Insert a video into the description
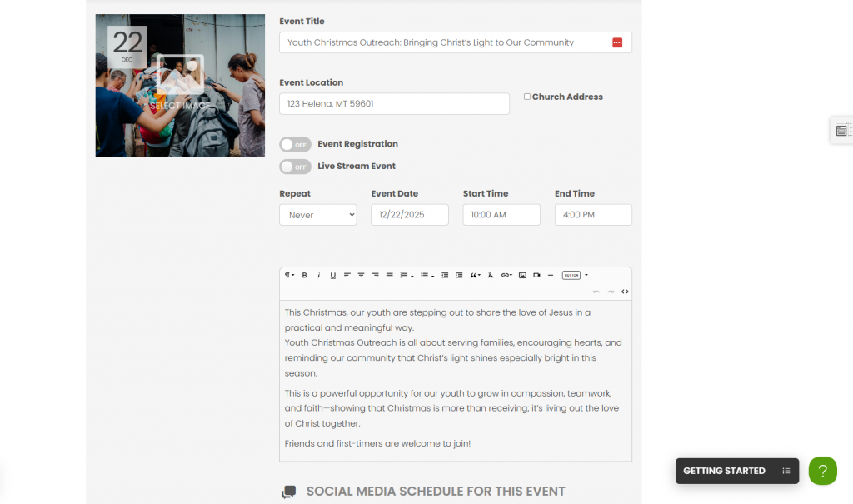 (x=536, y=276)
